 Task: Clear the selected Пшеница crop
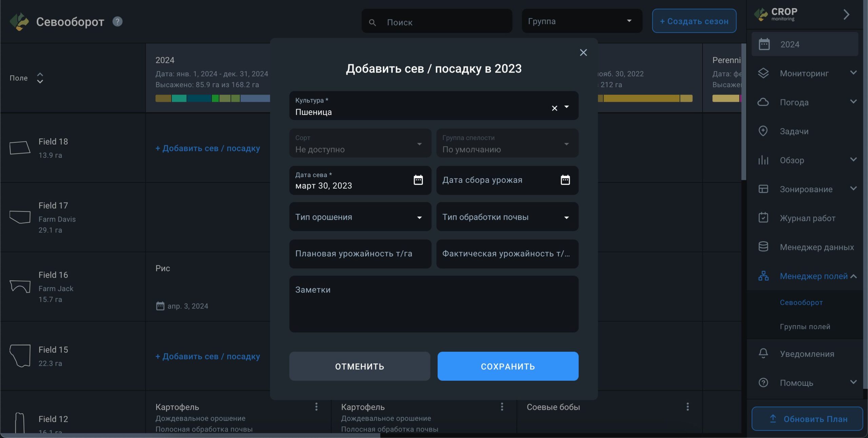pos(554,108)
